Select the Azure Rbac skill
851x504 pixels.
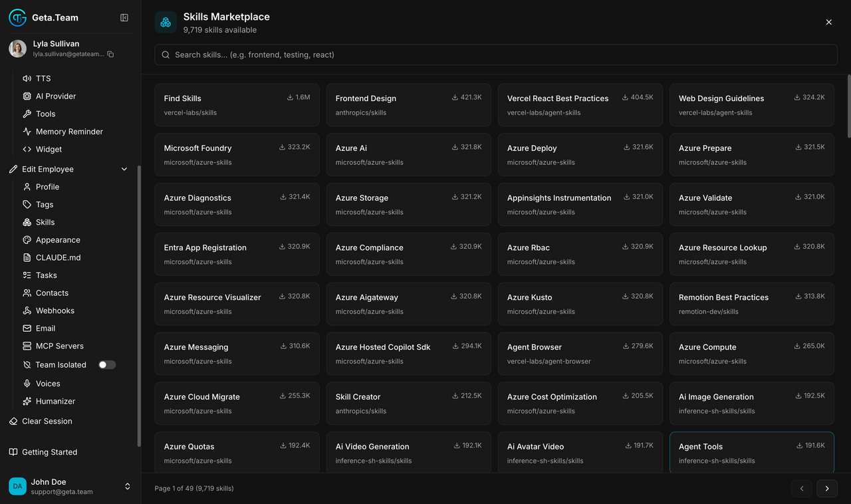580,254
